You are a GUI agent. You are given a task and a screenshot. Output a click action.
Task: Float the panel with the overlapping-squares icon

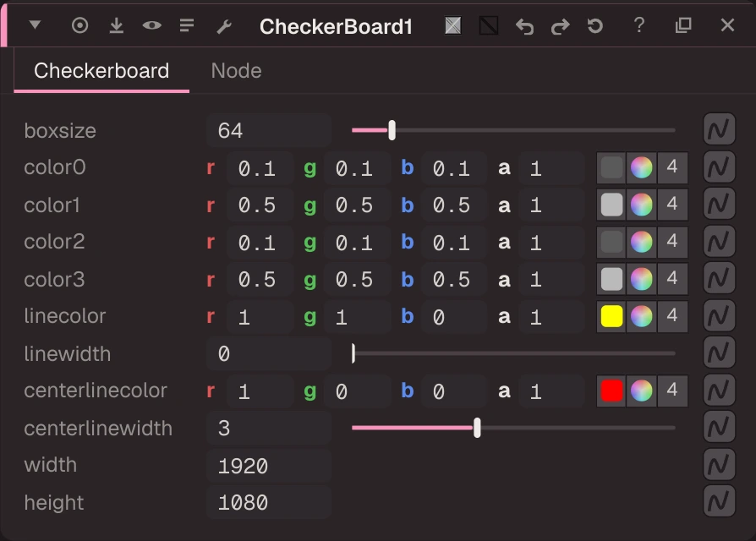[683, 25]
